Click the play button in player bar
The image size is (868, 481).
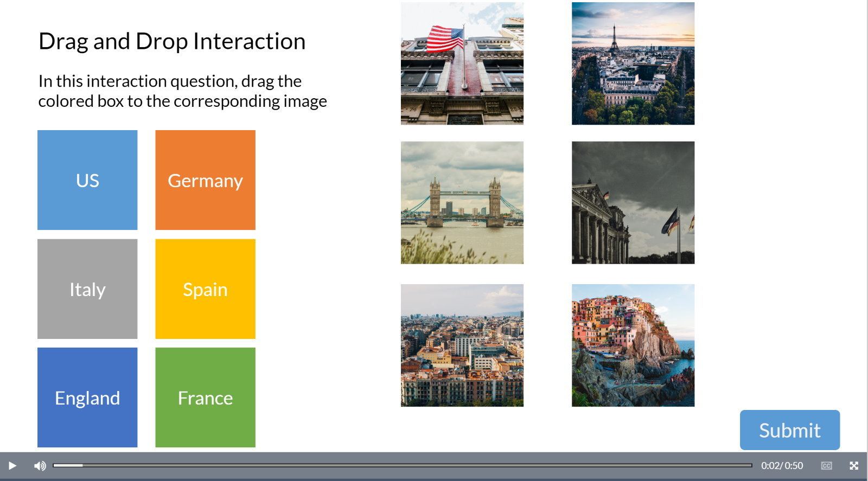pyautogui.click(x=12, y=466)
